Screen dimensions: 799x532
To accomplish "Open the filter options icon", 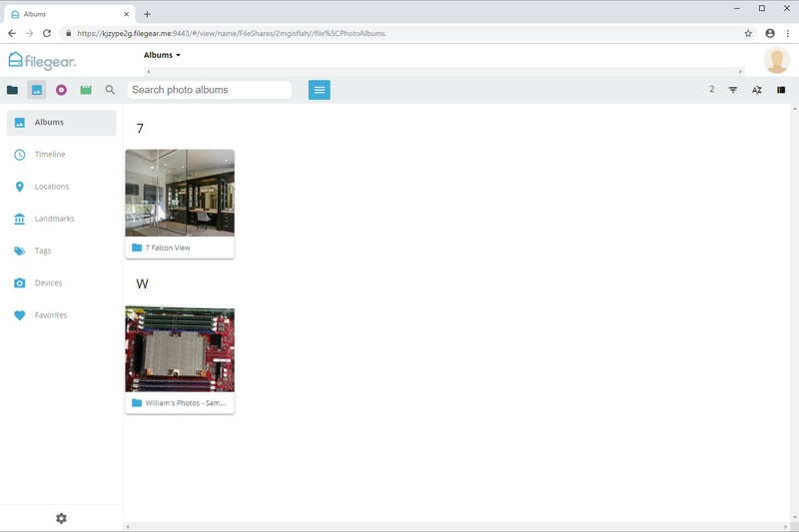I will pyautogui.click(x=733, y=90).
